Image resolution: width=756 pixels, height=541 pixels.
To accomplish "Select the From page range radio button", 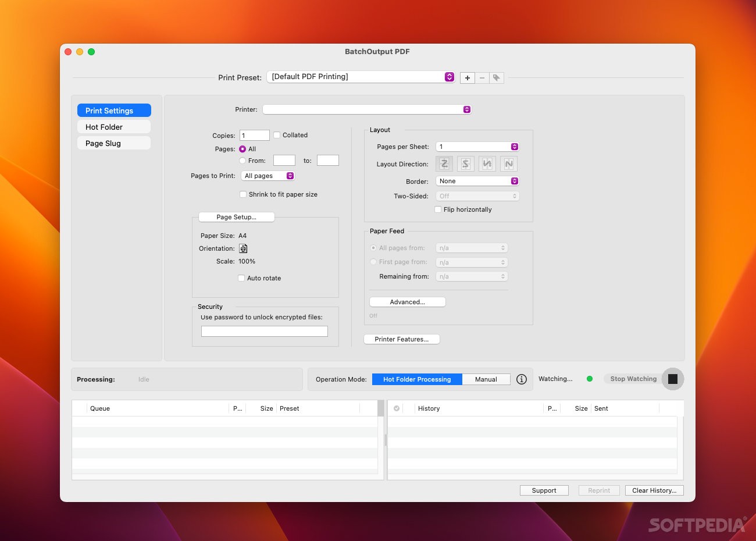I will click(243, 161).
